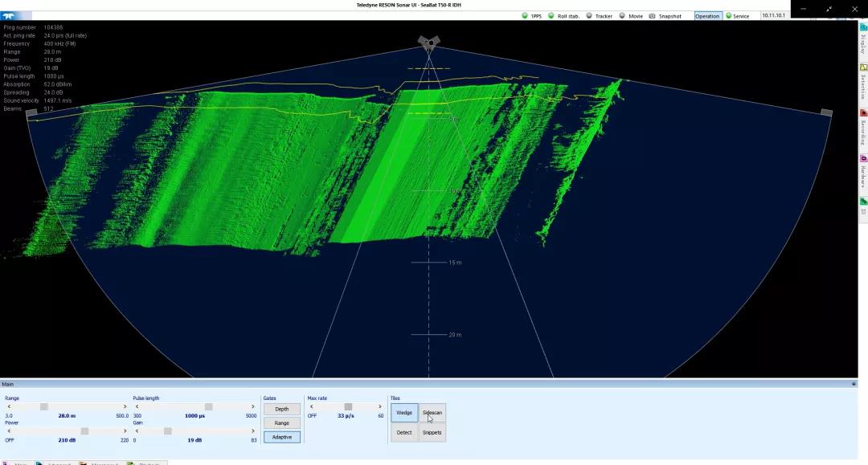Click Range slider right arrow
Image resolution: width=868 pixels, height=465 pixels.
125,406
